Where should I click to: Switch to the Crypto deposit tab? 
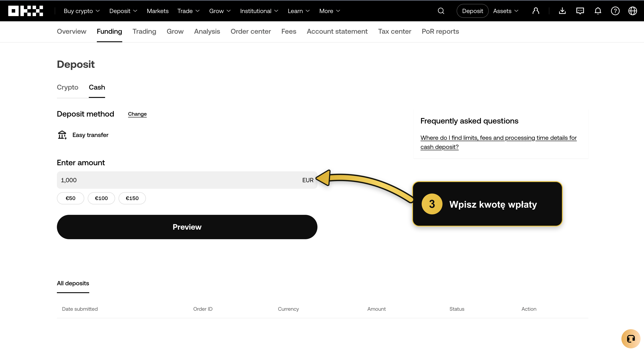pyautogui.click(x=68, y=87)
